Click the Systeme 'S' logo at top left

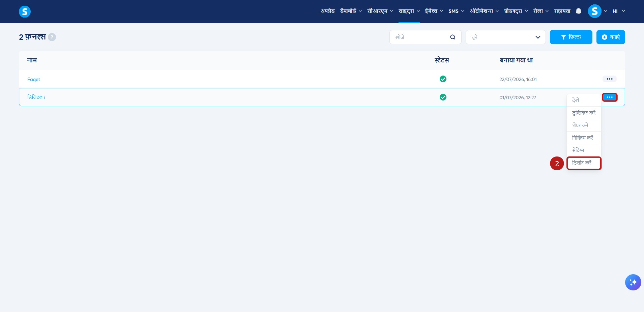(25, 12)
